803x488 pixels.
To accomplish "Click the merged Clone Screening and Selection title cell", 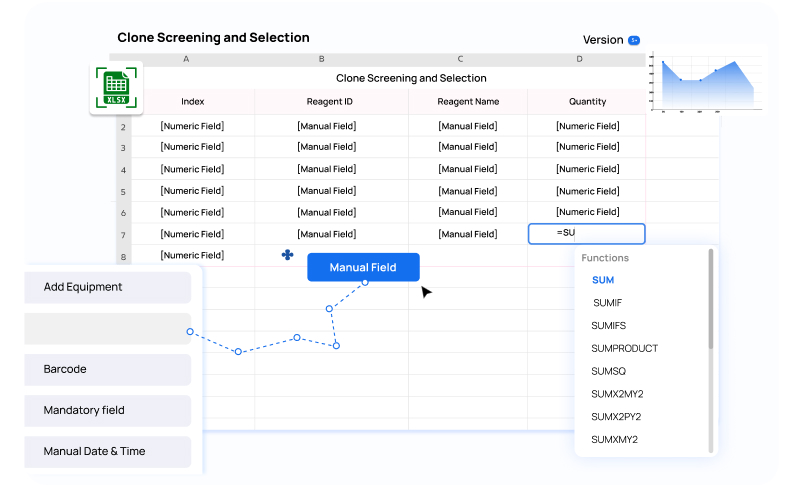I will 411,78.
